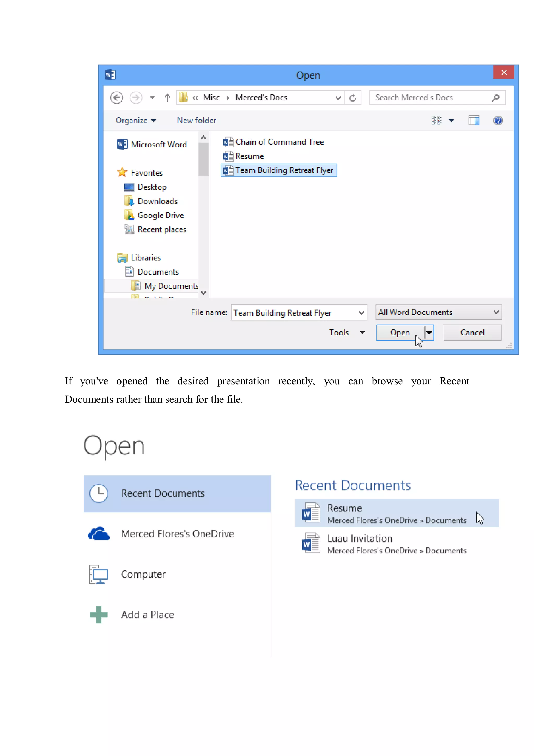Select Documents library
Viewport: 534px width, 756px height.
tap(152, 272)
